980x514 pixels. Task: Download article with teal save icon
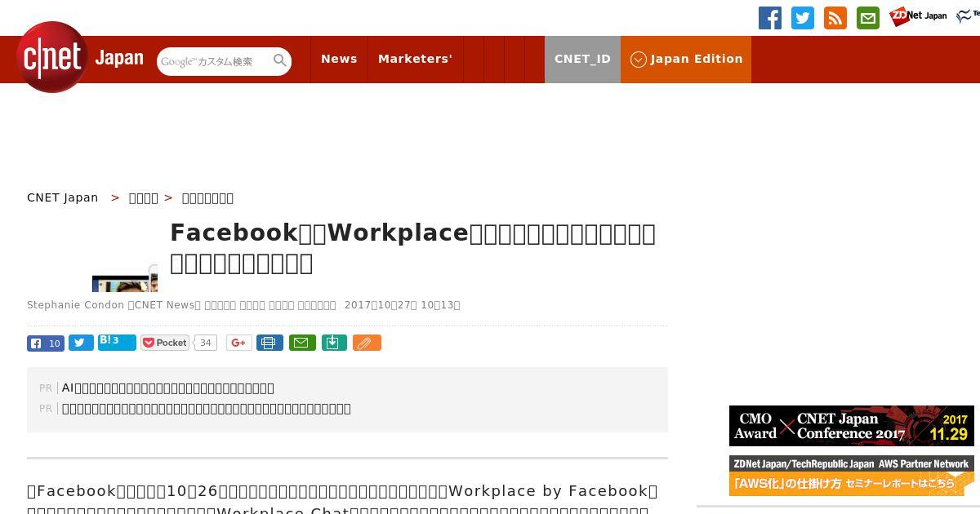point(334,343)
